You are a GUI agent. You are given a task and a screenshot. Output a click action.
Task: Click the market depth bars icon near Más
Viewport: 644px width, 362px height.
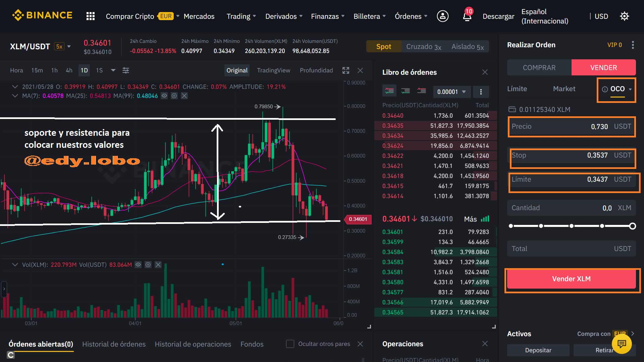(x=485, y=219)
